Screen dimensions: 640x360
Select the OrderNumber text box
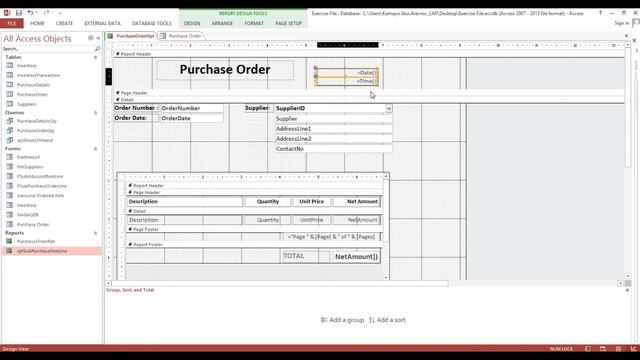(x=191, y=108)
